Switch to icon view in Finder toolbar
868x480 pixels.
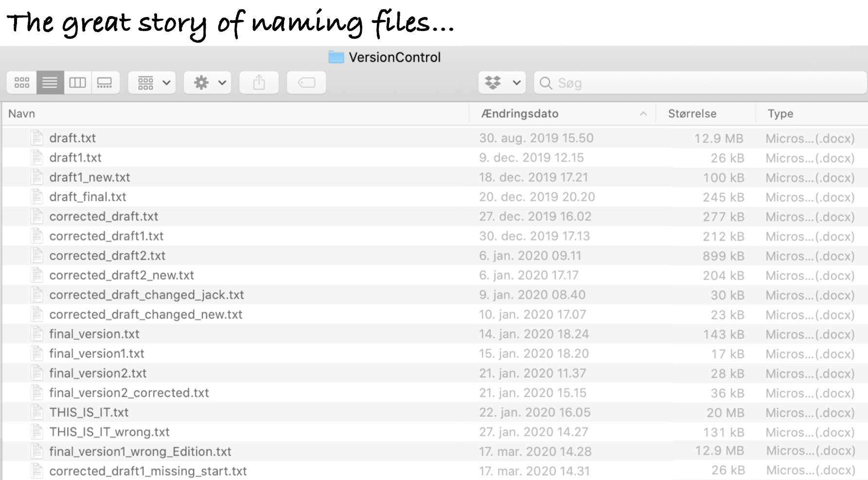tap(22, 83)
